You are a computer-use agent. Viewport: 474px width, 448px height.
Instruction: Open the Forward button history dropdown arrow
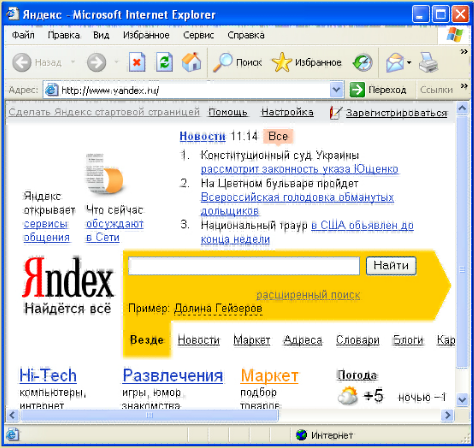click(116, 62)
